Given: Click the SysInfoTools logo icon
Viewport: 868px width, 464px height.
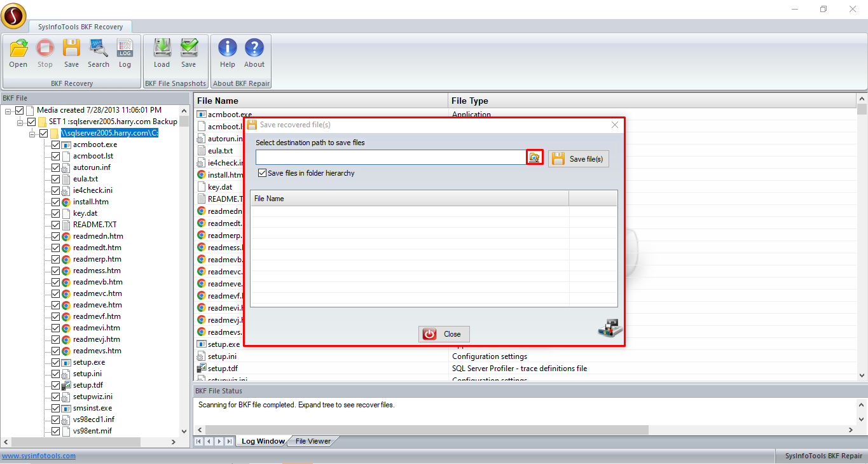Looking at the screenshot, I should coord(13,16).
